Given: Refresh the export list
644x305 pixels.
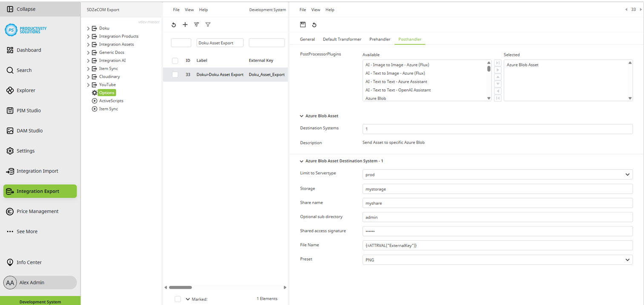Looking at the screenshot, I should coord(173,25).
